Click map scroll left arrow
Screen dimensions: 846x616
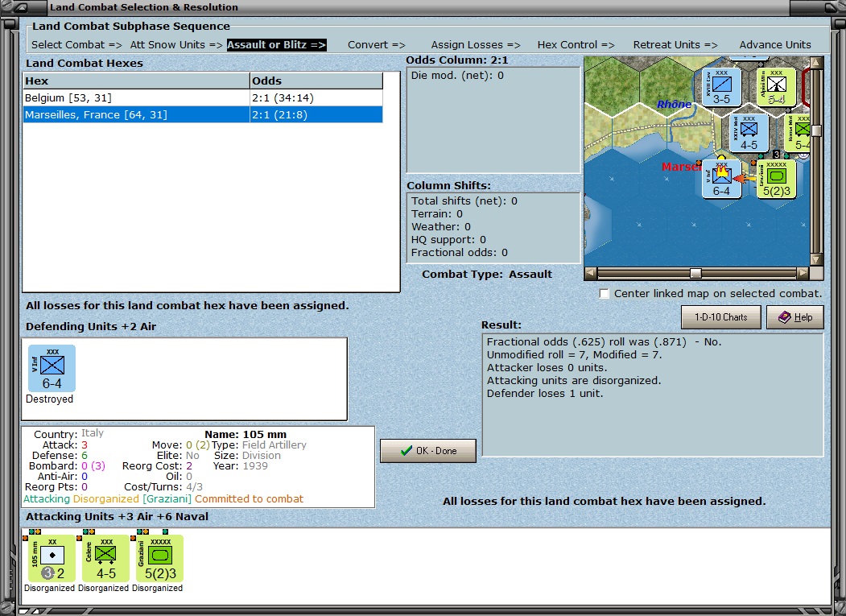click(591, 273)
